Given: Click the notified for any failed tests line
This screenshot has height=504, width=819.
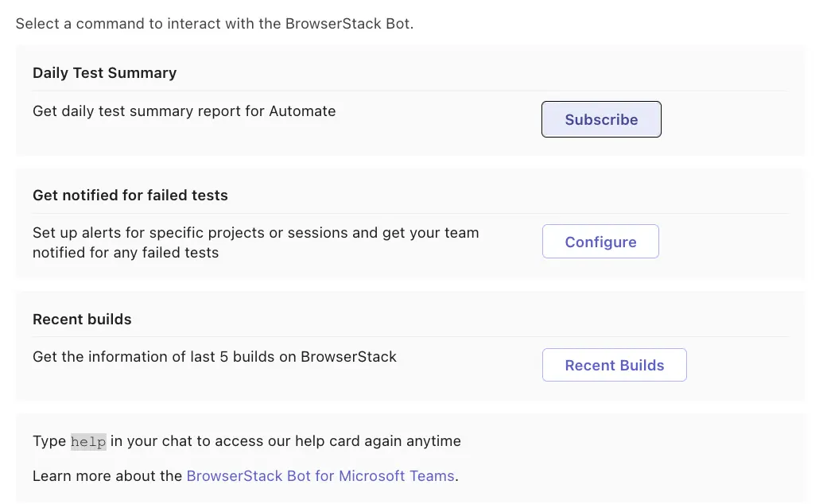Looking at the screenshot, I should coord(125,253).
